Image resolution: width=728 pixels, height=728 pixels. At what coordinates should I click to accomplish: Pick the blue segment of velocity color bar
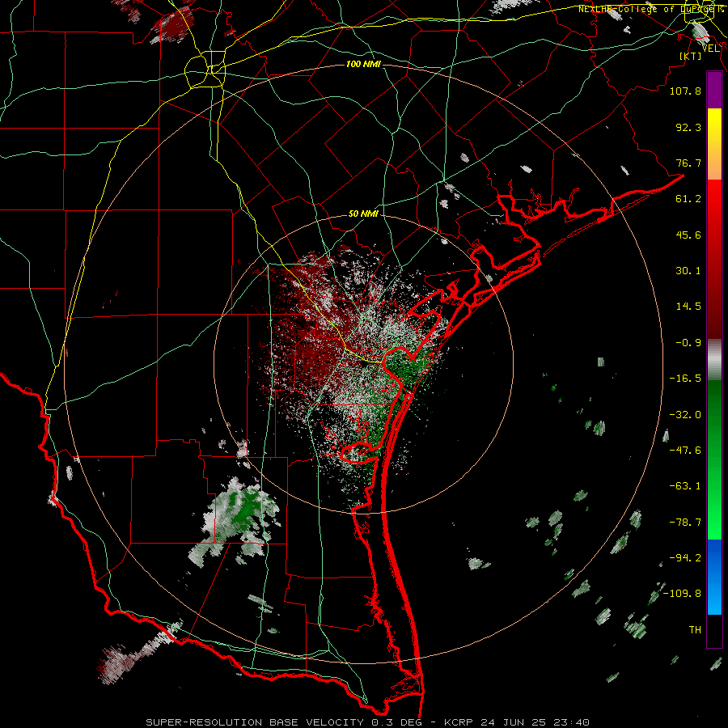[714, 577]
